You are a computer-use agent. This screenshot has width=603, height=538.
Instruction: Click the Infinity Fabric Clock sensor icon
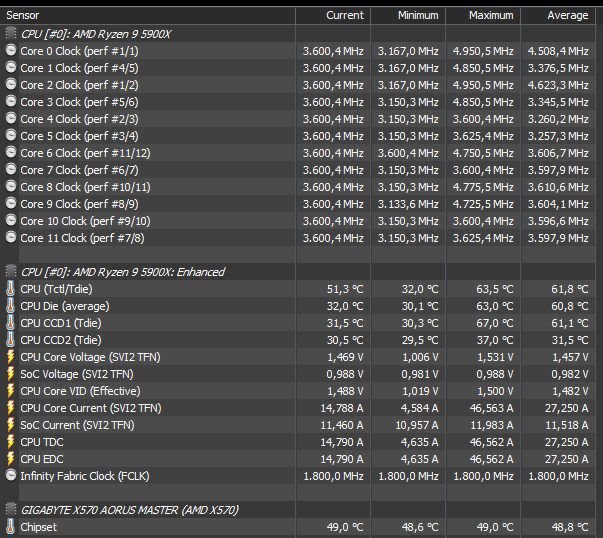pos(11,475)
